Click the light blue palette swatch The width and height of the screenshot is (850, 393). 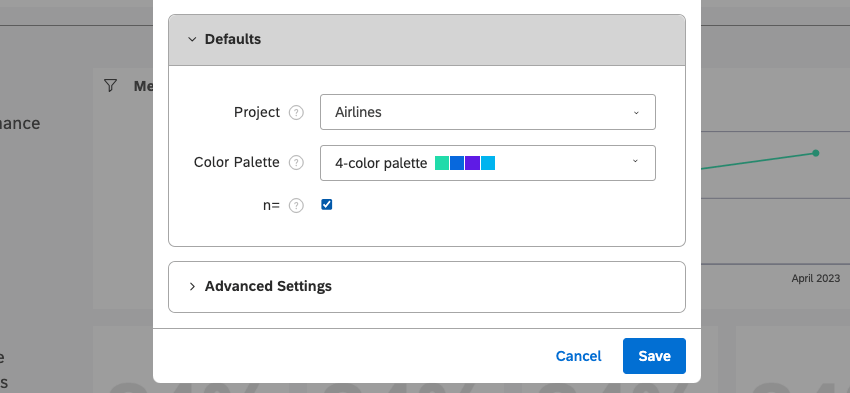488,163
